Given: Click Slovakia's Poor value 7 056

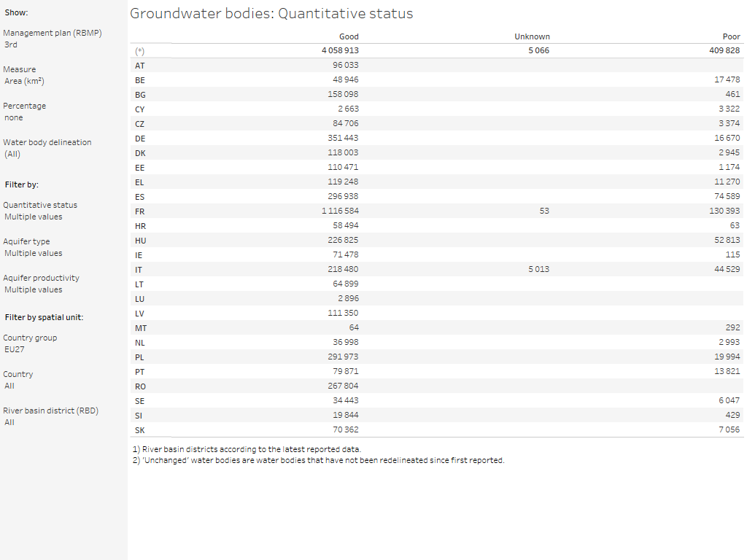Looking at the screenshot, I should 729,429.
